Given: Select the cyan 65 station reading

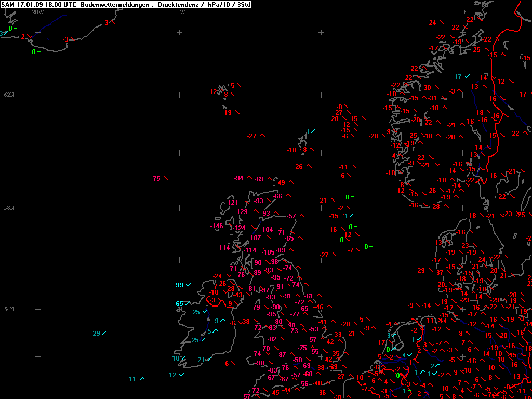Looking at the screenshot, I should (x=179, y=303).
